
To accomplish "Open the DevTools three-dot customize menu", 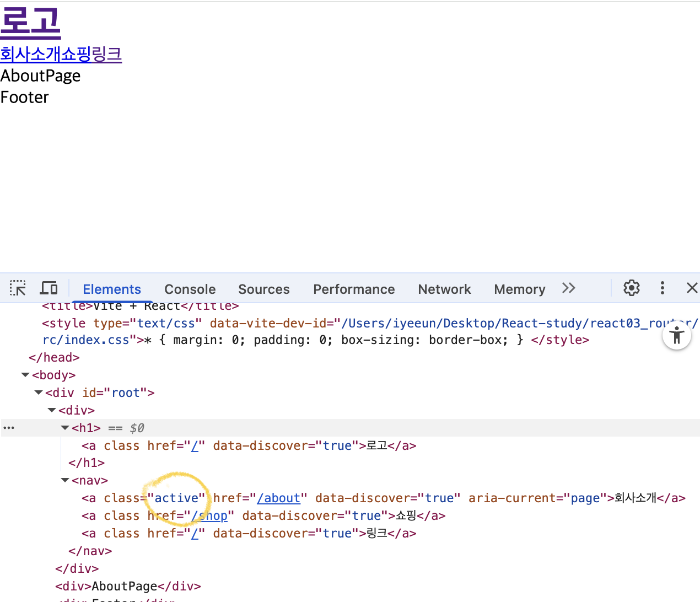I will coord(663,288).
